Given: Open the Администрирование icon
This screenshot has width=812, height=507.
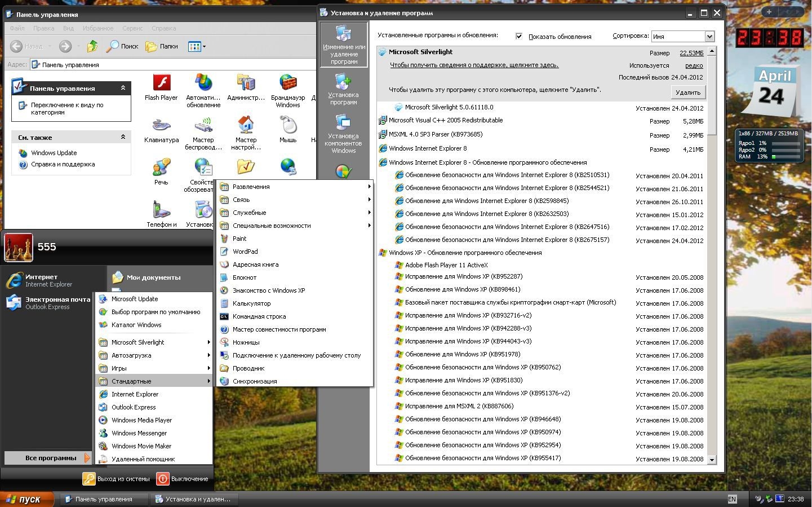Looking at the screenshot, I should click(x=246, y=87).
